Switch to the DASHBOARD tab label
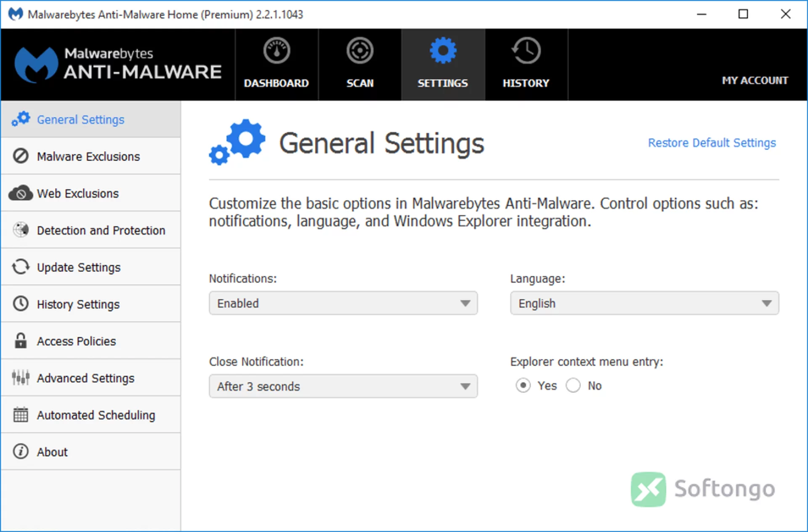Viewport: 808px width, 532px height. pyautogui.click(x=276, y=83)
